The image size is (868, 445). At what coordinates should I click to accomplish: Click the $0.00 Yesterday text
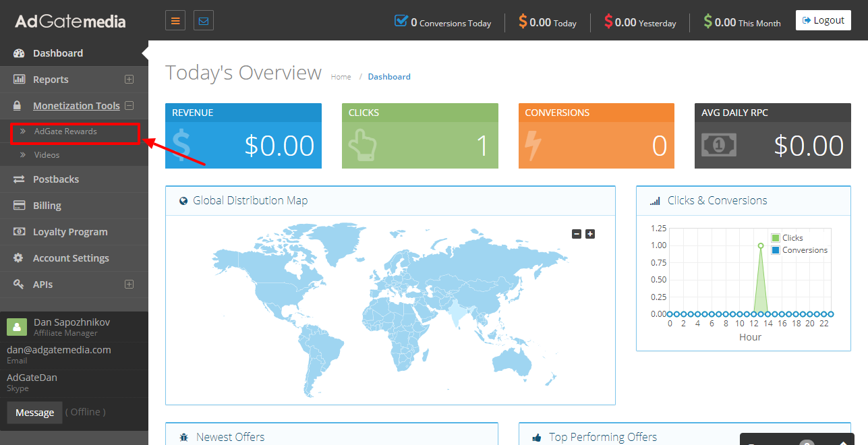(x=645, y=22)
